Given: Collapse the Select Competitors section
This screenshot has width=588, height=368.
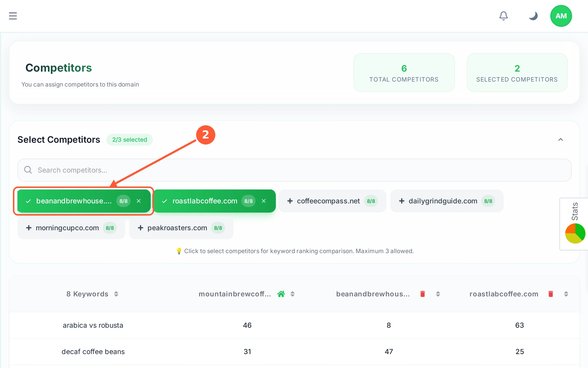Looking at the screenshot, I should tap(560, 140).
